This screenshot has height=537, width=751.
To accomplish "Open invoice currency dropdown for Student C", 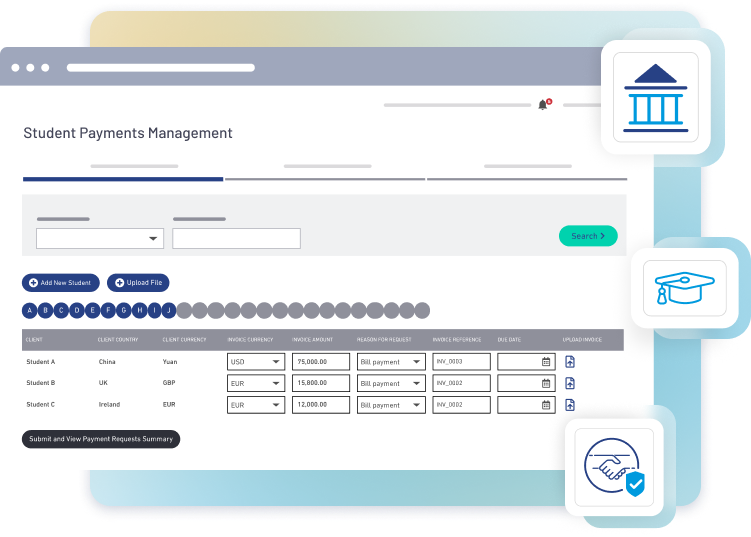I will [x=256, y=405].
